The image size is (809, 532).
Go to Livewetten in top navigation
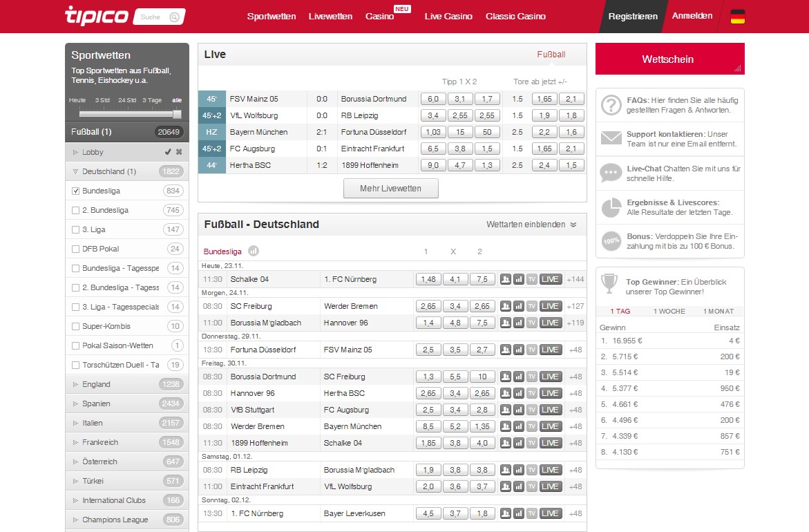coord(330,17)
